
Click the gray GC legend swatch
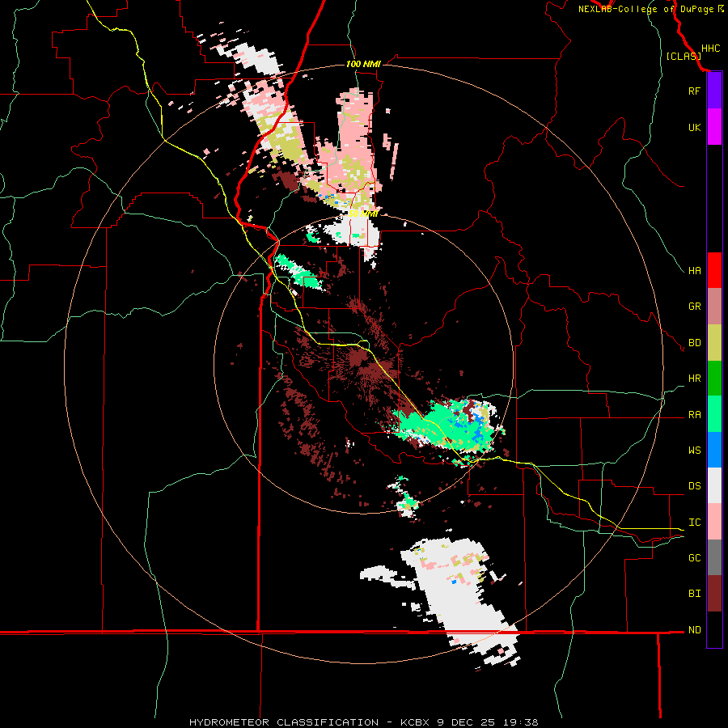coord(714,557)
